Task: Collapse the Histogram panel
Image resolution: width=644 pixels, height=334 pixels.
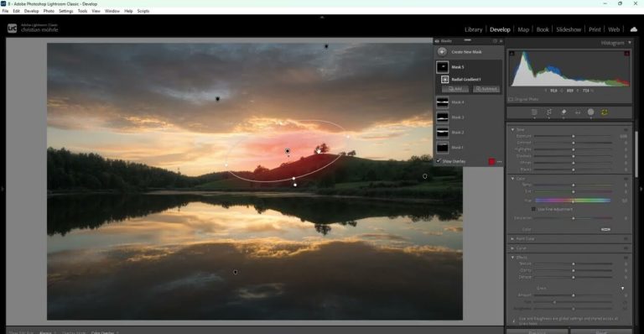Action: (629, 43)
